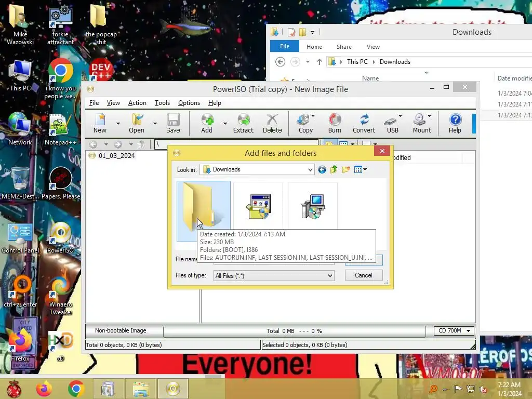Open the This PC desktop icon
The image size is (532, 399).
pyautogui.click(x=20, y=75)
